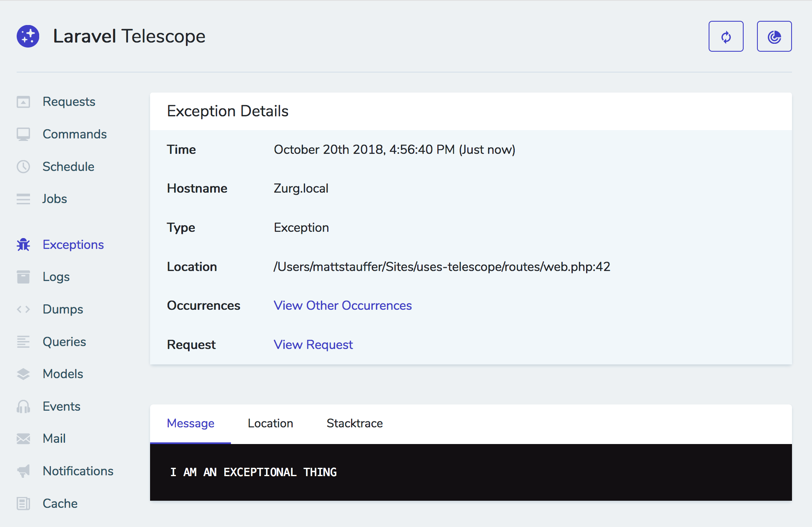Screen dimensions: 812x527
Task: Toggle recording with the refresh button
Action: [x=726, y=36]
